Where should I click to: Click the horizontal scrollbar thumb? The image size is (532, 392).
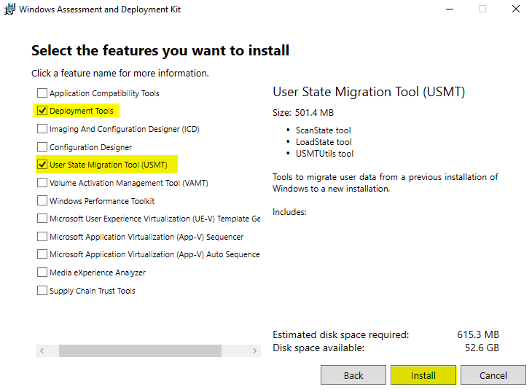click(x=140, y=351)
